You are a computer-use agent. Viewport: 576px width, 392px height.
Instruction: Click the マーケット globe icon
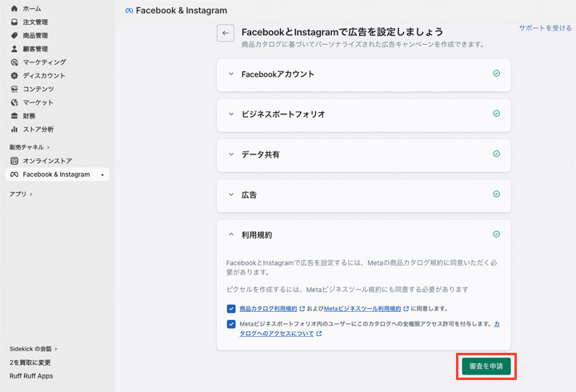[x=14, y=102]
